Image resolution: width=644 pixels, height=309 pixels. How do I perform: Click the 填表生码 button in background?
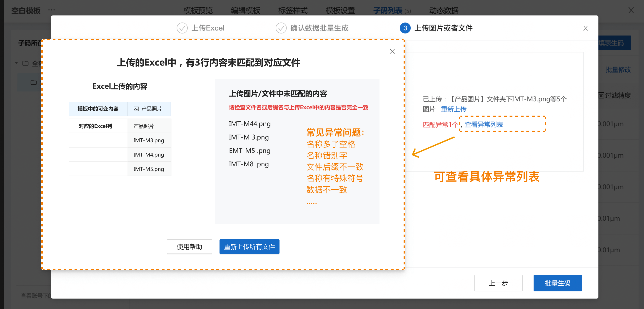[615, 43]
